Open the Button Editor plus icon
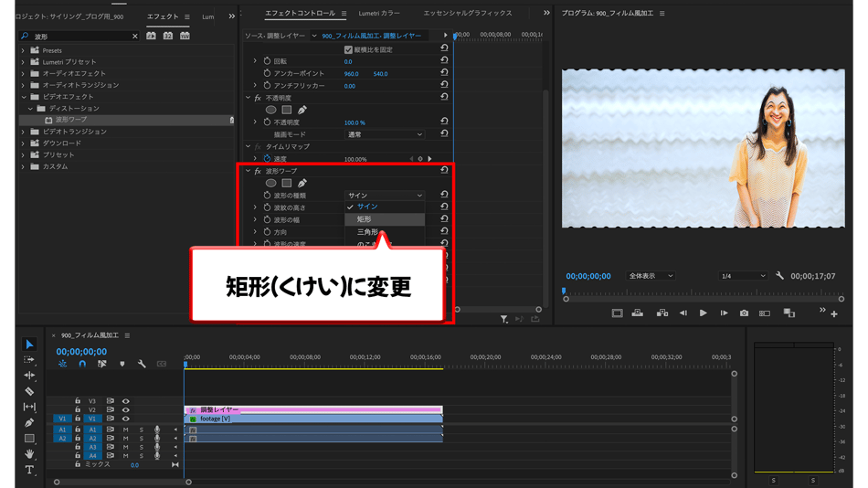The height and width of the screenshot is (488, 868). (x=834, y=314)
